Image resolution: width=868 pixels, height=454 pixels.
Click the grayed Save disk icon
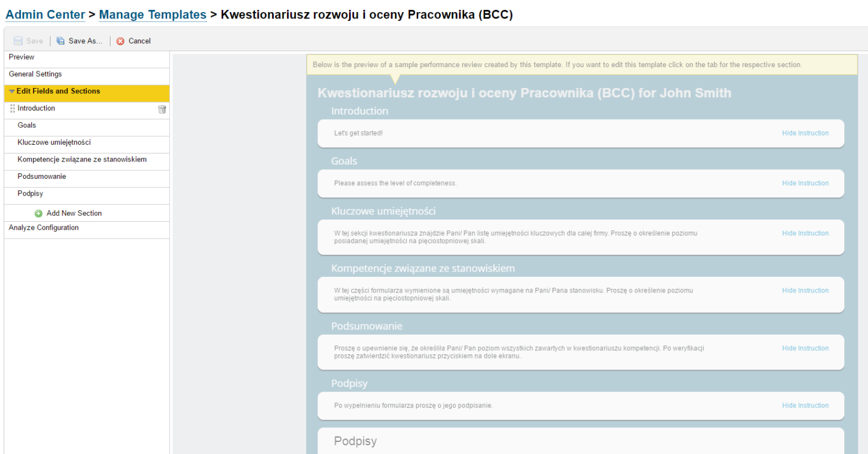pos(19,41)
